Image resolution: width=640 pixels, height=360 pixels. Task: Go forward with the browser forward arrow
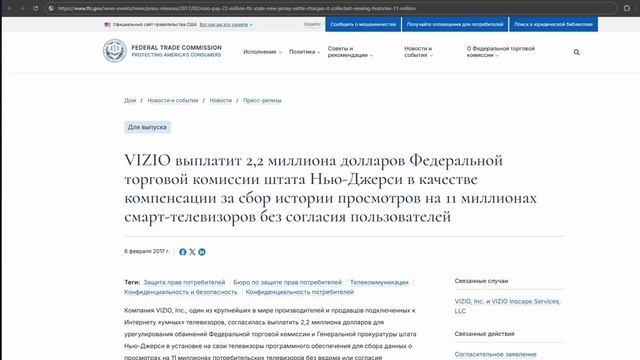(x=22, y=8)
